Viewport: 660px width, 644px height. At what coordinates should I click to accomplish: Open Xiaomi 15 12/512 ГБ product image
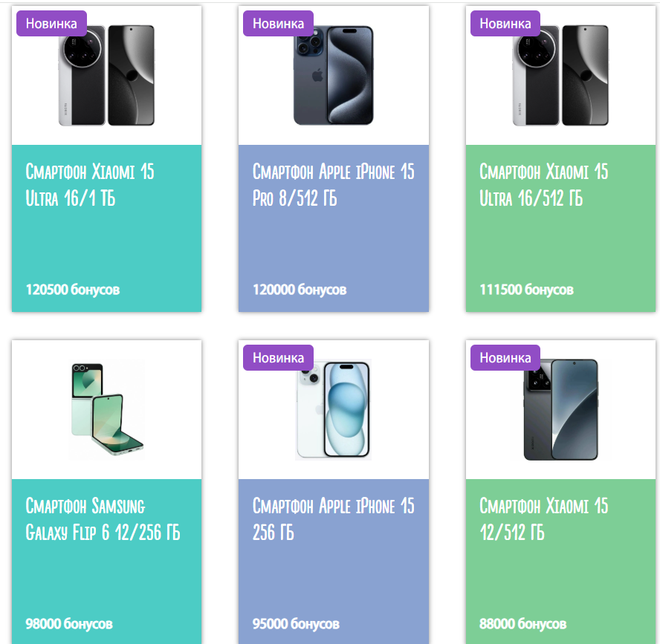[x=560, y=409]
